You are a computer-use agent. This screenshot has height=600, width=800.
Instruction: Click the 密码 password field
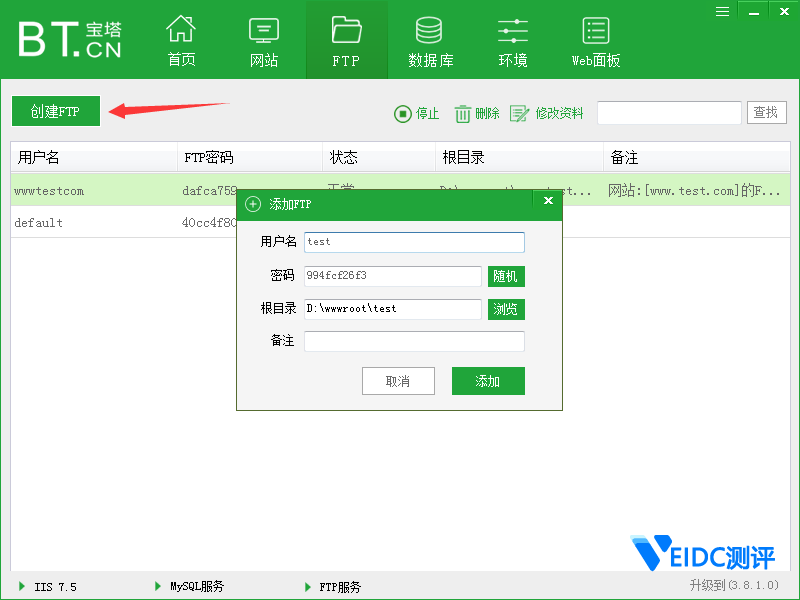(393, 276)
